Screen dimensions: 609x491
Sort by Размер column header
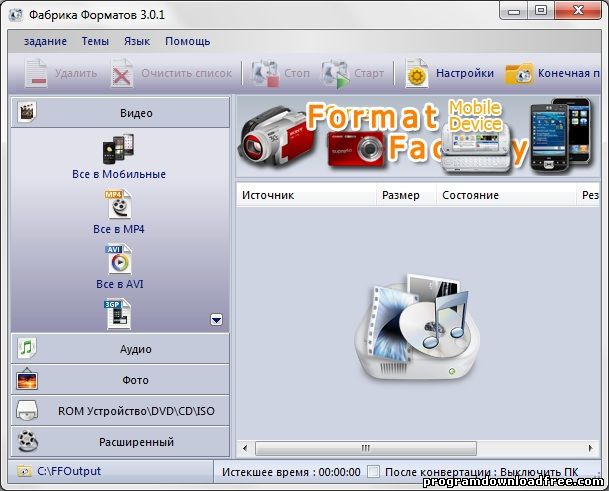406,195
